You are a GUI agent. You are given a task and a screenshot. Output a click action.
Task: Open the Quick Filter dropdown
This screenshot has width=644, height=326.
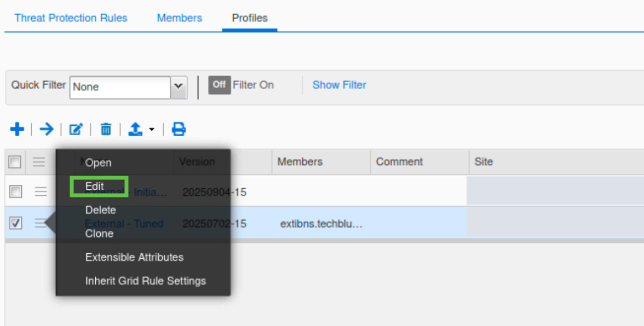point(177,86)
